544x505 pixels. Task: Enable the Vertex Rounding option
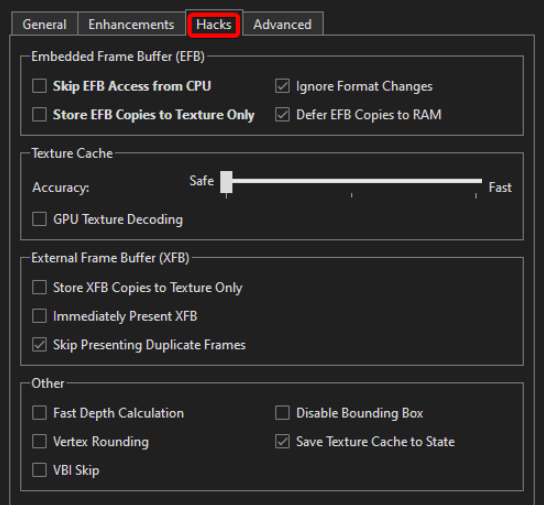coord(39,442)
